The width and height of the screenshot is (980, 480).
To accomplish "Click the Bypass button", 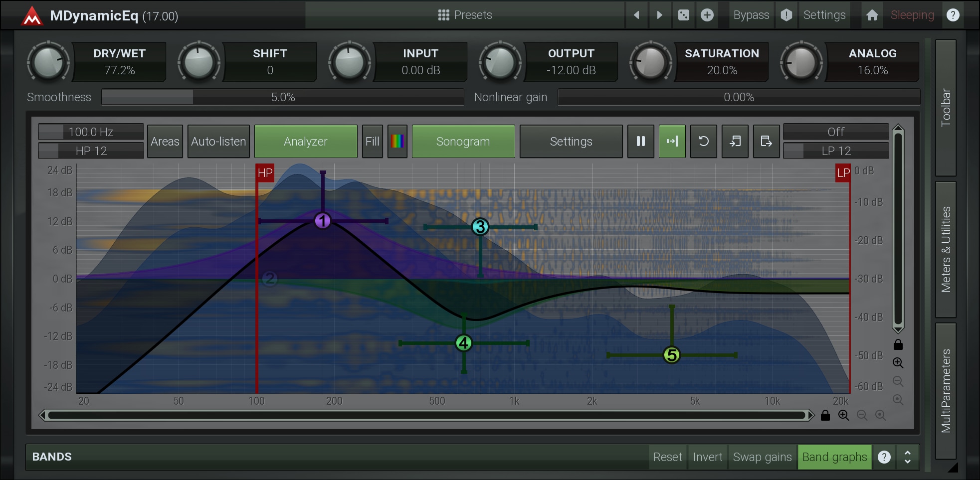I will click(751, 15).
